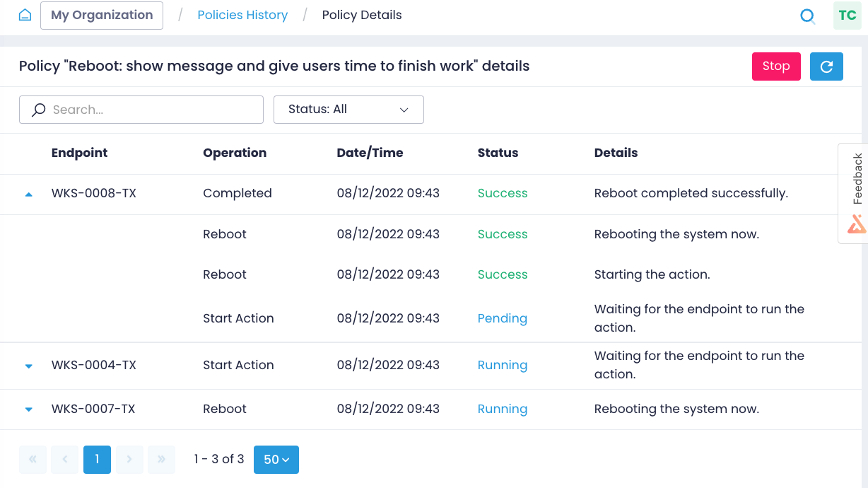Stop the running policy
The height and width of the screenshot is (488, 868).
776,66
